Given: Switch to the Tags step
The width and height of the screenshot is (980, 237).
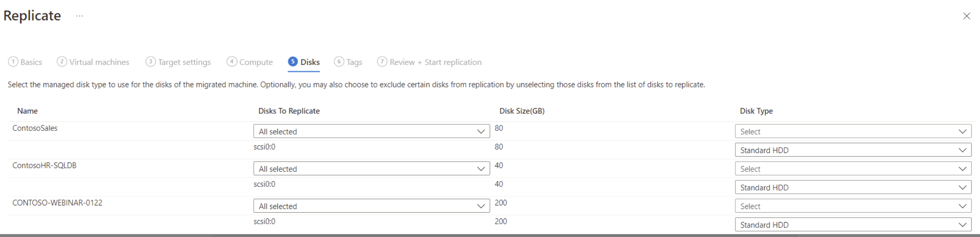Looking at the screenshot, I should click(x=354, y=62).
